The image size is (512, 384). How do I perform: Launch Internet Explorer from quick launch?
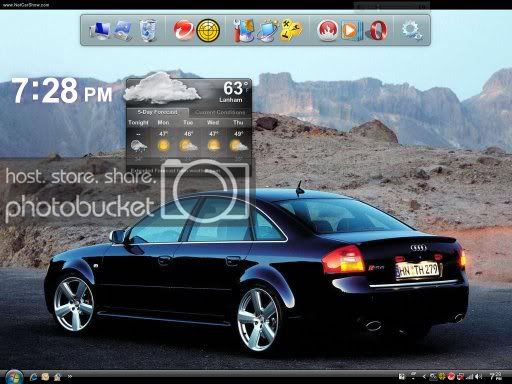33,377
